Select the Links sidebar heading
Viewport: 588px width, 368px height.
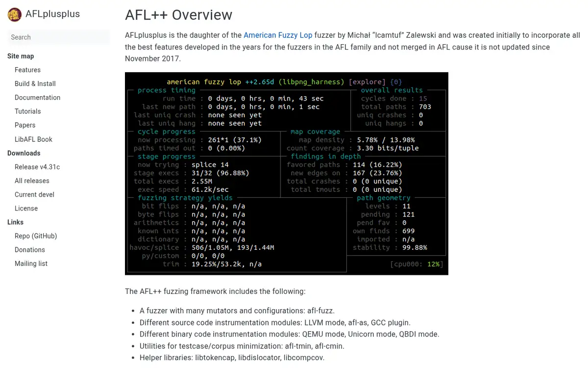pos(16,222)
